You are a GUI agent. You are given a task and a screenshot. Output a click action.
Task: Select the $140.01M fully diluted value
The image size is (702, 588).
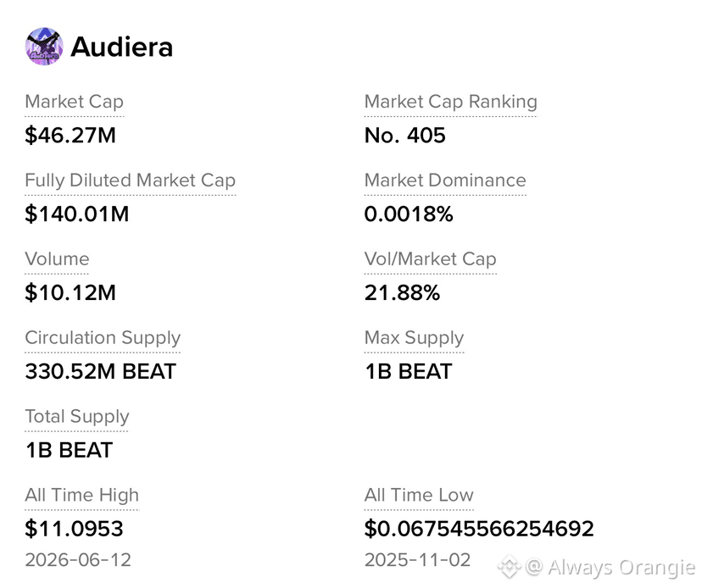point(77,214)
